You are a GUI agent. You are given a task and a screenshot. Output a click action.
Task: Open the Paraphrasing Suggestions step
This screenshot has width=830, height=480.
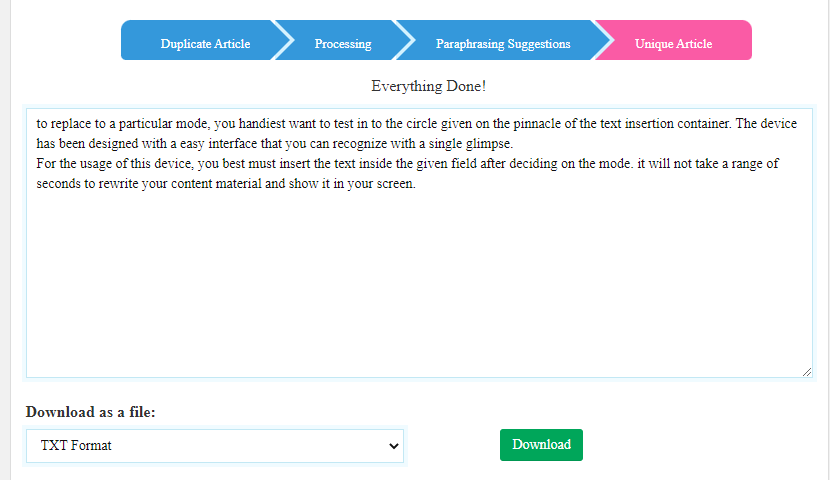(x=503, y=44)
